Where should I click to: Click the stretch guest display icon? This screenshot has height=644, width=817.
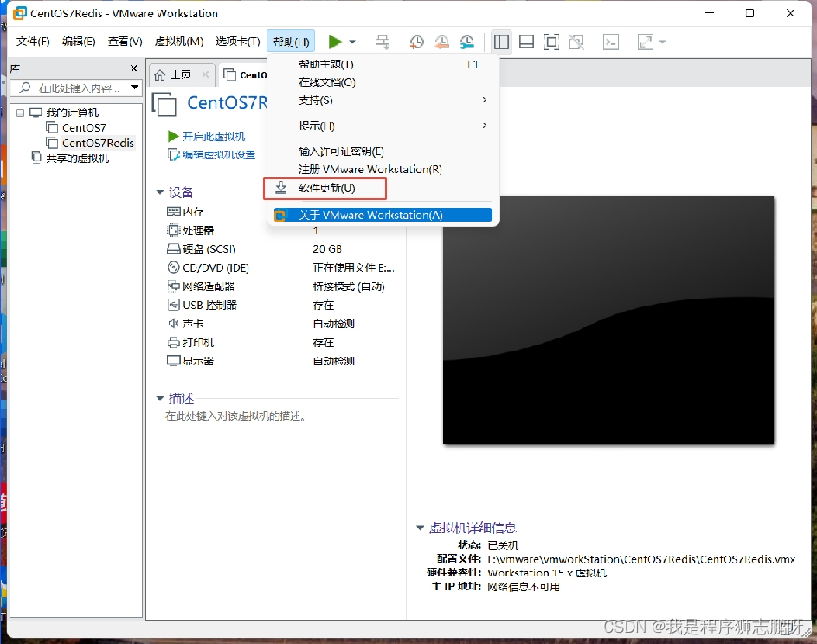tap(645, 42)
